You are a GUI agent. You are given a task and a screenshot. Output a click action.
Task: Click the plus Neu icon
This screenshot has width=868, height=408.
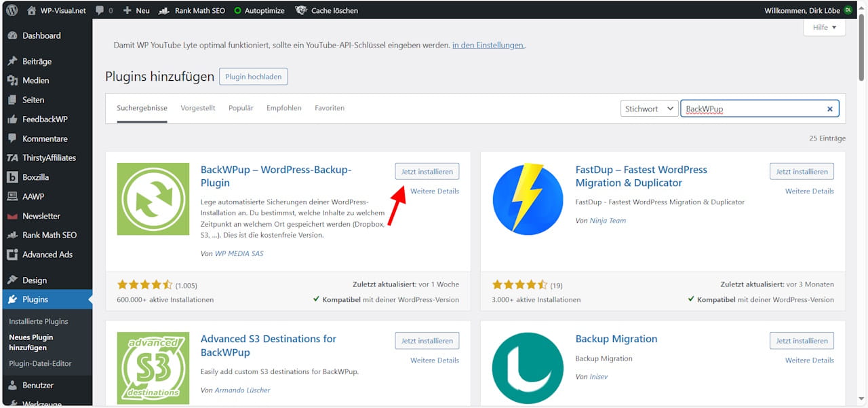point(127,10)
